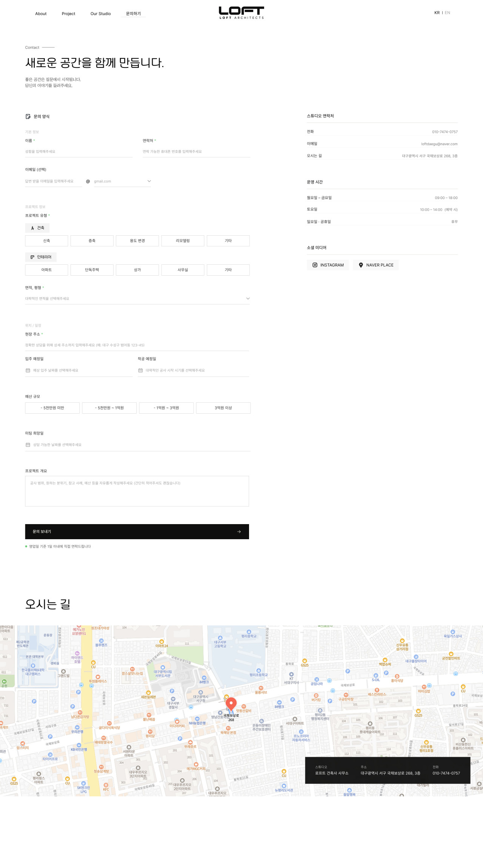The height and width of the screenshot is (868, 483).
Task: Click the 이름 name input field
Action: [79, 152]
